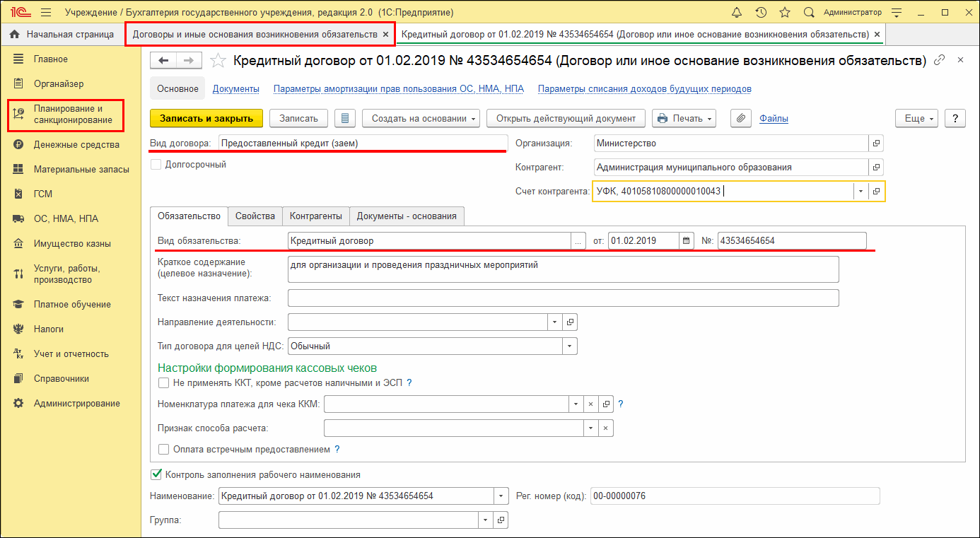
Task: Clear the Номенклатура платежа field
Action: [x=591, y=404]
